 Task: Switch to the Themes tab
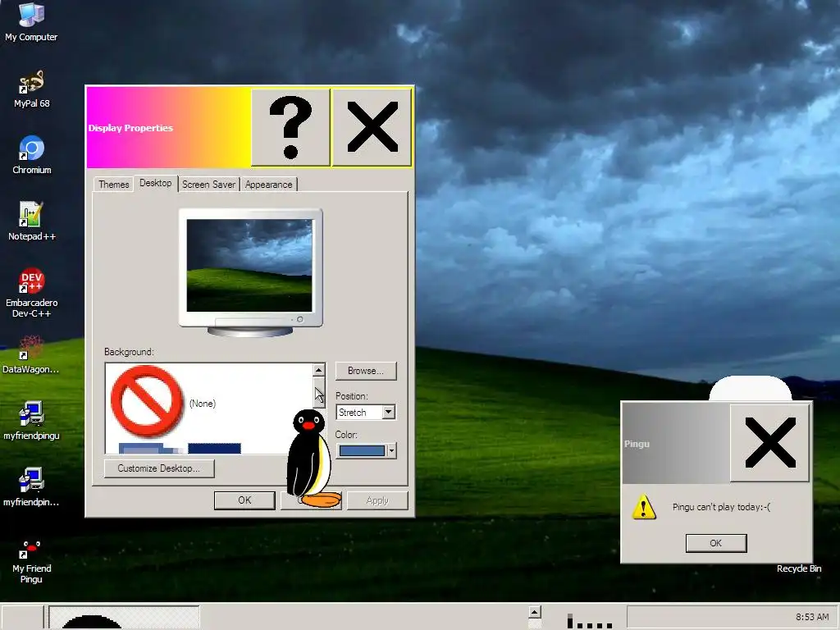pos(113,185)
